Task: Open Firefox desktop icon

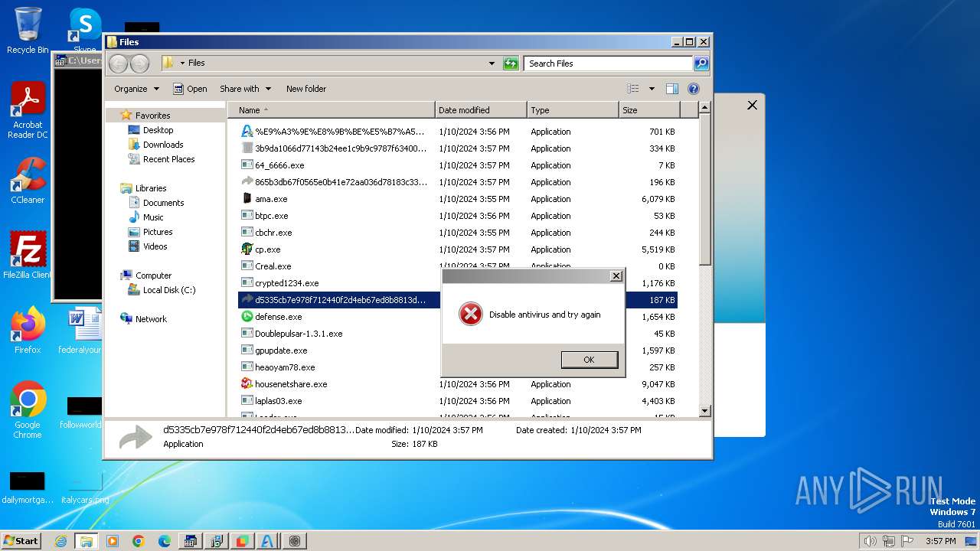Action: [28, 330]
